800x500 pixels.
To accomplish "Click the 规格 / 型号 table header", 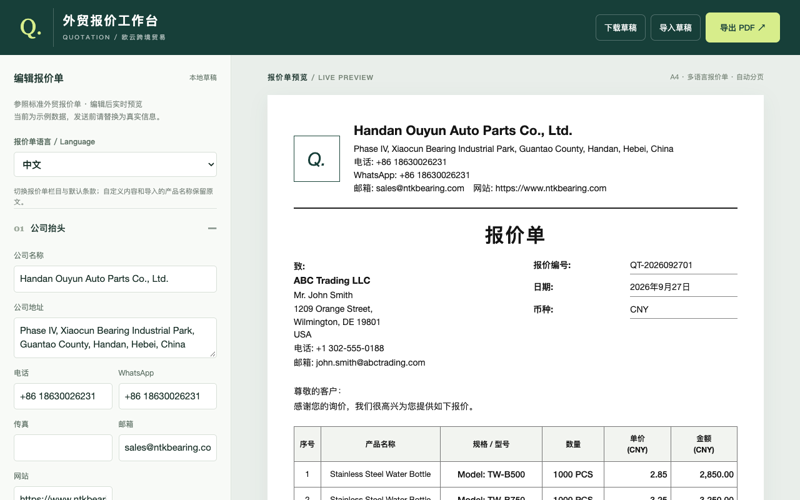I will click(x=491, y=444).
